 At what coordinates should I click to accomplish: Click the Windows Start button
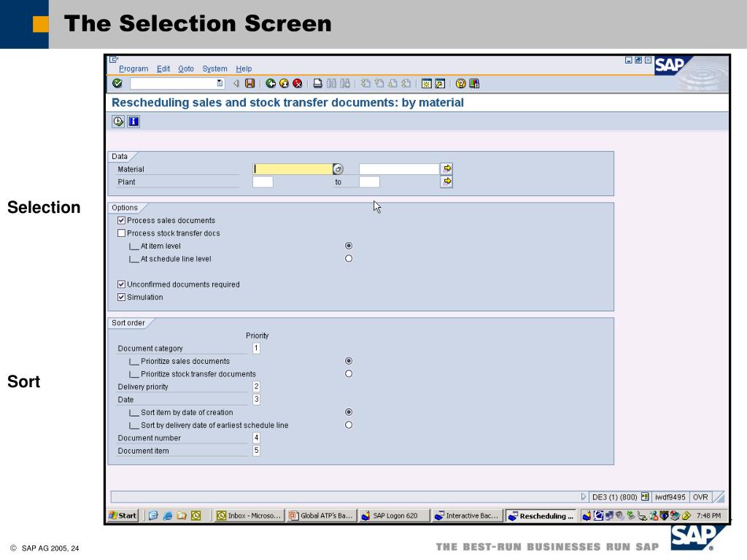coord(123,516)
